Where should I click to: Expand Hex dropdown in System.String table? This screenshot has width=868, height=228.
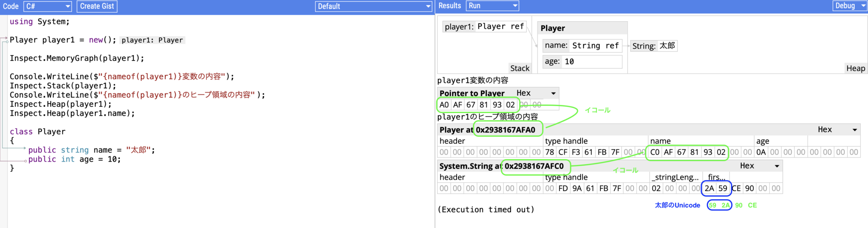(759, 166)
